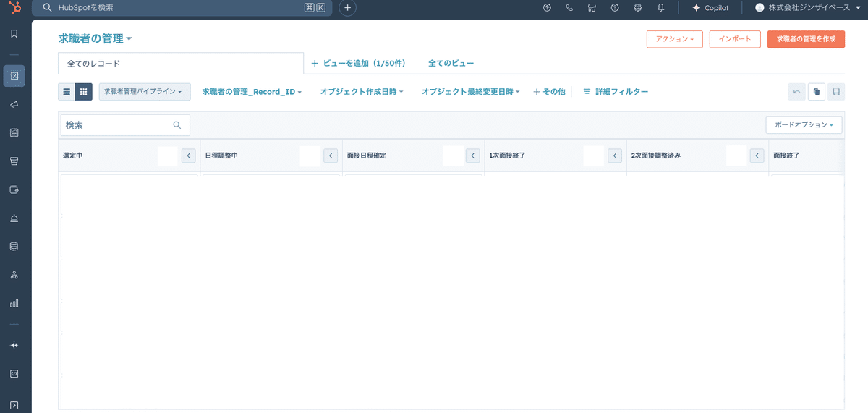Open the 全てのビュー tab
868x413 pixels.
click(x=451, y=64)
